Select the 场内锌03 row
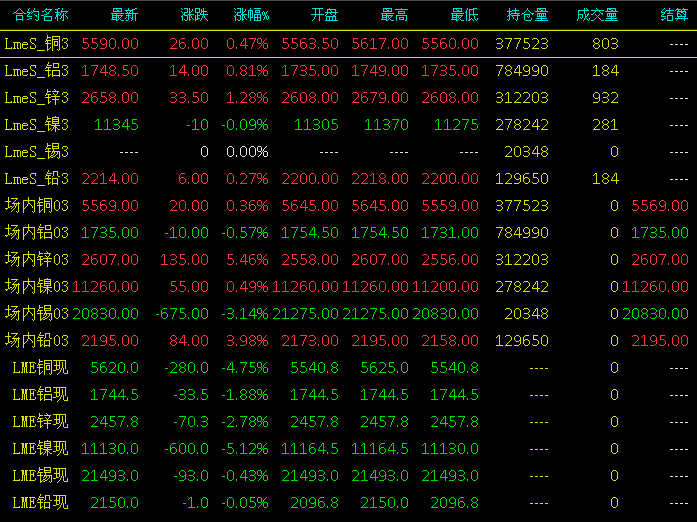 (x=348, y=259)
